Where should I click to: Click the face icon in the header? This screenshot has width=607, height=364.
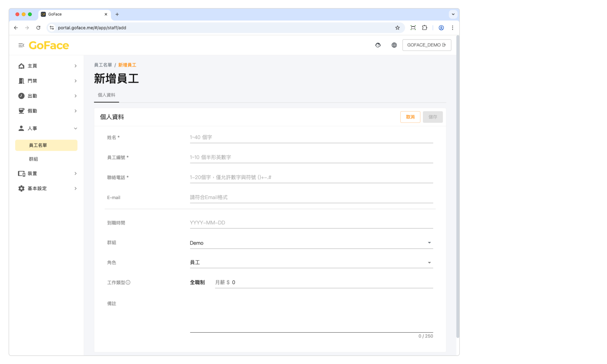click(x=378, y=45)
